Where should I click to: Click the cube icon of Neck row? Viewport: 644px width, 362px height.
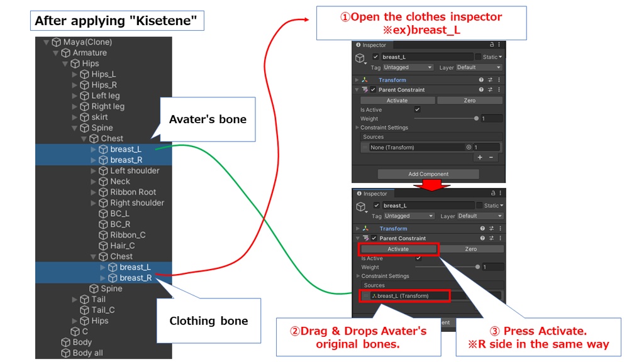tap(104, 182)
